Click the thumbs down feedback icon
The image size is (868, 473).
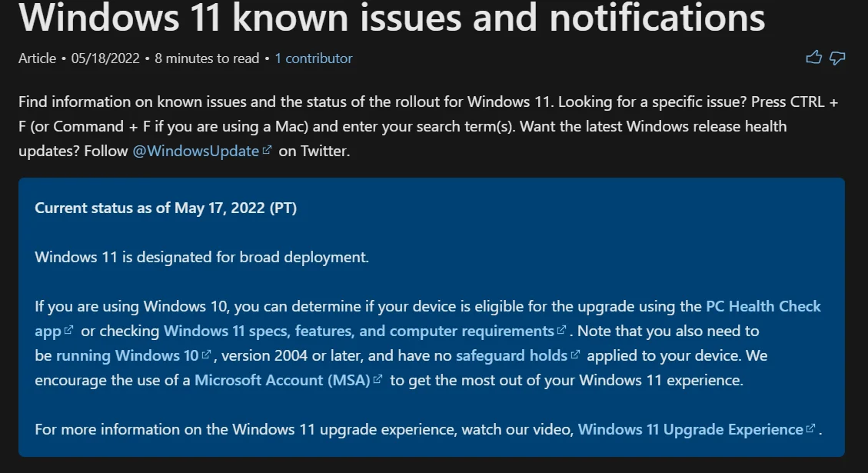click(838, 58)
